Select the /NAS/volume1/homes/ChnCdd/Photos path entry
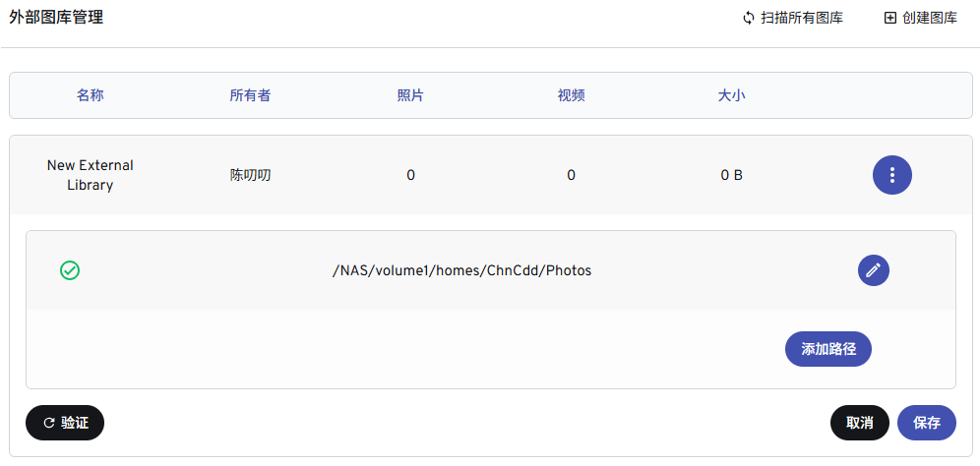This screenshot has height=466, width=980. (461, 270)
